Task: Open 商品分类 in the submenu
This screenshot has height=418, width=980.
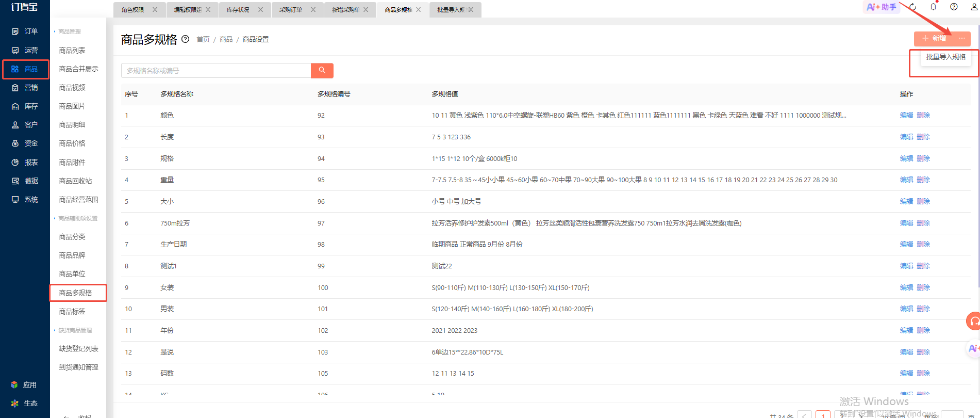Action: pyautogui.click(x=72, y=237)
